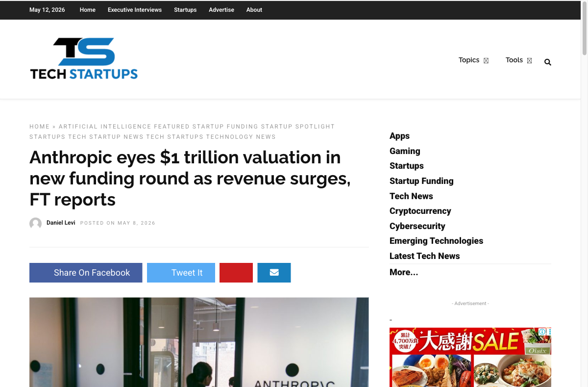Click the page vertical scrollbar thumb
This screenshot has height=387, width=588.
tap(584, 28)
